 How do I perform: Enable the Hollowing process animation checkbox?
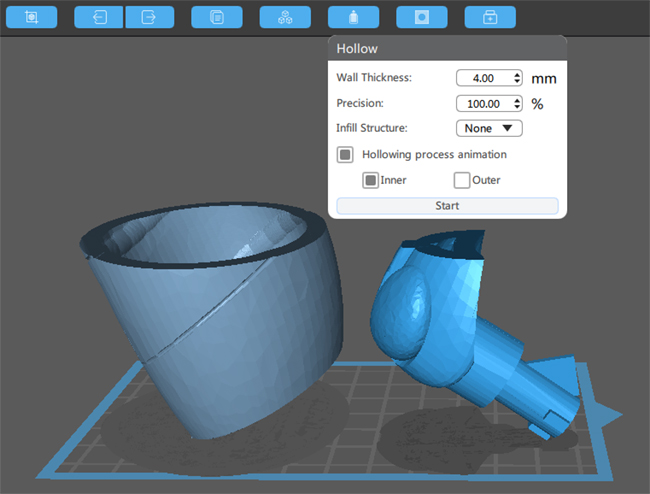pos(345,155)
